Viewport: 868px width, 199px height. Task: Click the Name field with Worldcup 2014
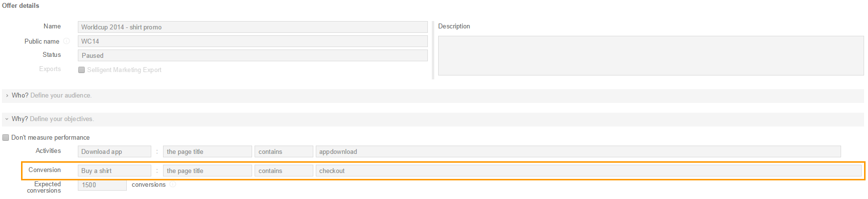point(252,27)
